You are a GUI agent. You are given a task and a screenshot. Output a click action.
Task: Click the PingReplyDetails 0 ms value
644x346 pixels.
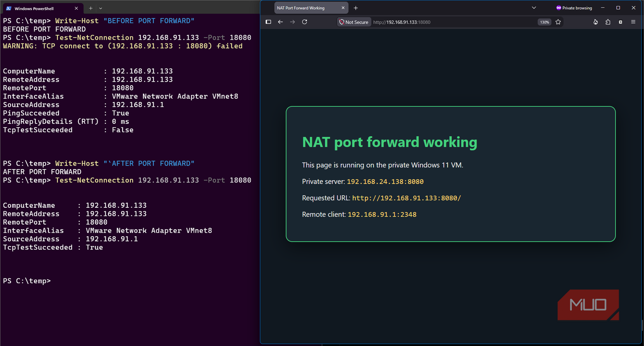pos(120,121)
